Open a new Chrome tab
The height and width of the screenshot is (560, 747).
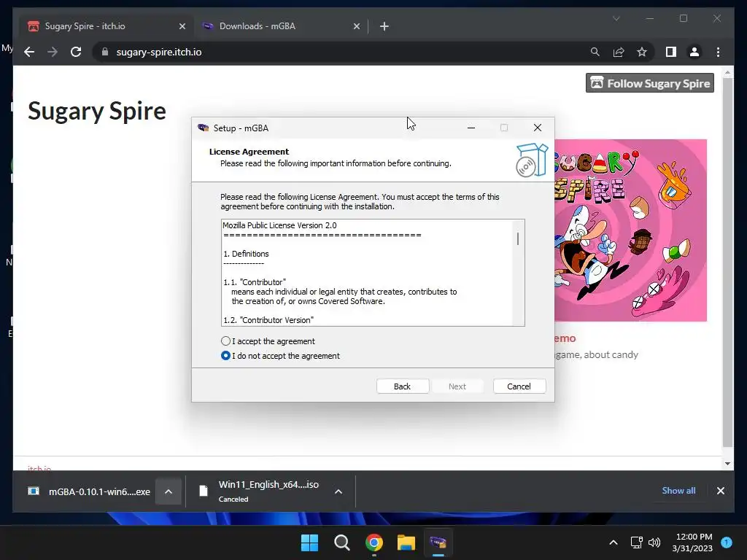click(x=384, y=27)
